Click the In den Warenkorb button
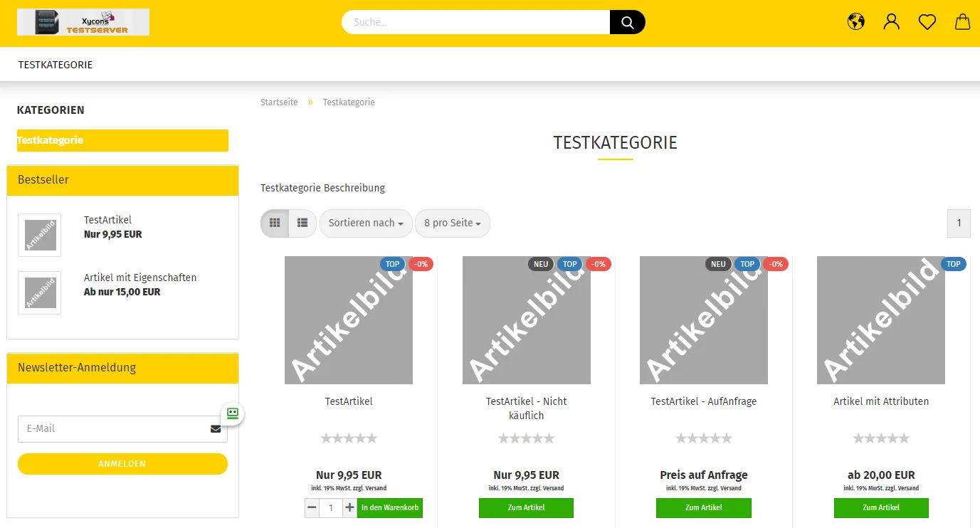The image size is (980, 528). click(390, 508)
